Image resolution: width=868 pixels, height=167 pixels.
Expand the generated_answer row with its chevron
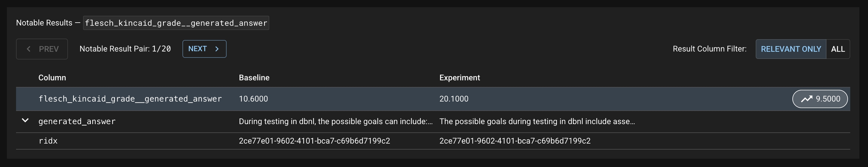(25, 121)
